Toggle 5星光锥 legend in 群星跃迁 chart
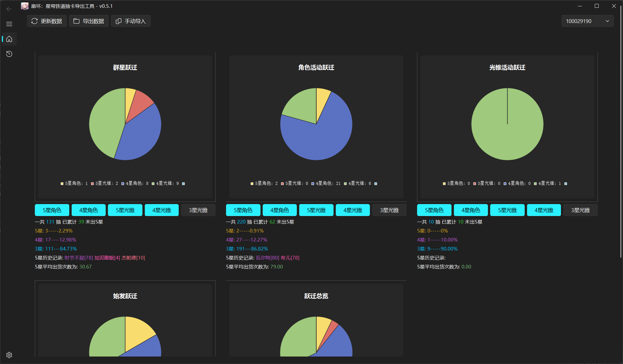 pyautogui.click(x=104, y=183)
